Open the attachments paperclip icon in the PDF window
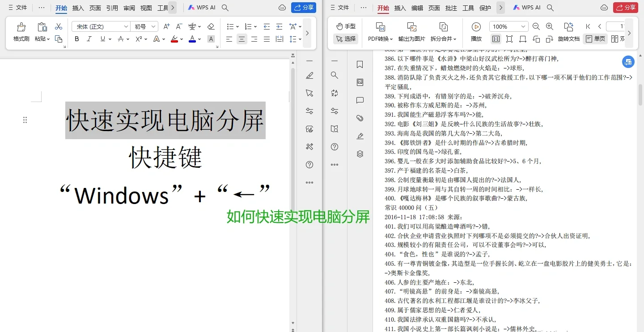 pyautogui.click(x=360, y=118)
